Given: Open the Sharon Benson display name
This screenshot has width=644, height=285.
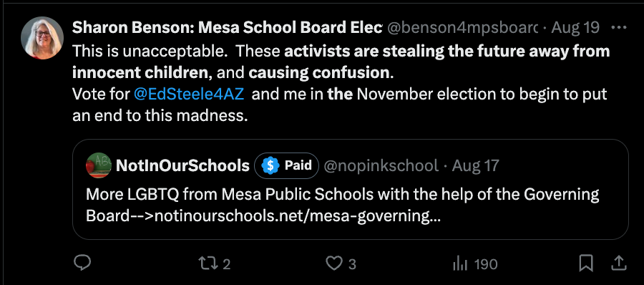Looking at the screenshot, I should coord(227,27).
